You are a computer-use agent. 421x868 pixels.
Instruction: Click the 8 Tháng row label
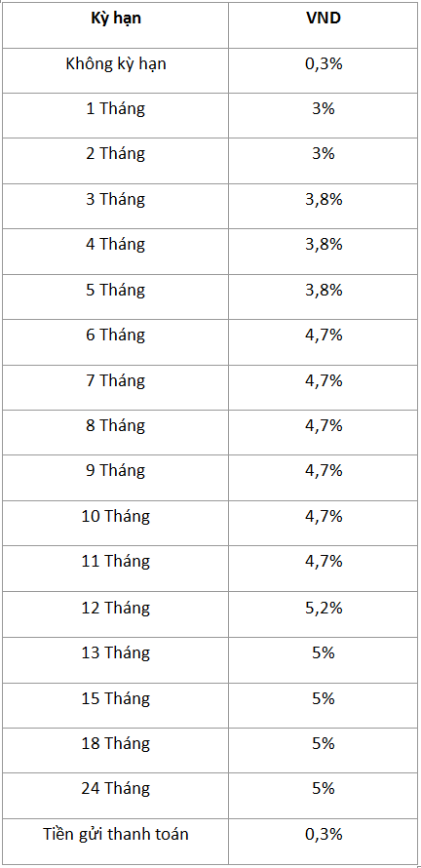click(x=116, y=426)
